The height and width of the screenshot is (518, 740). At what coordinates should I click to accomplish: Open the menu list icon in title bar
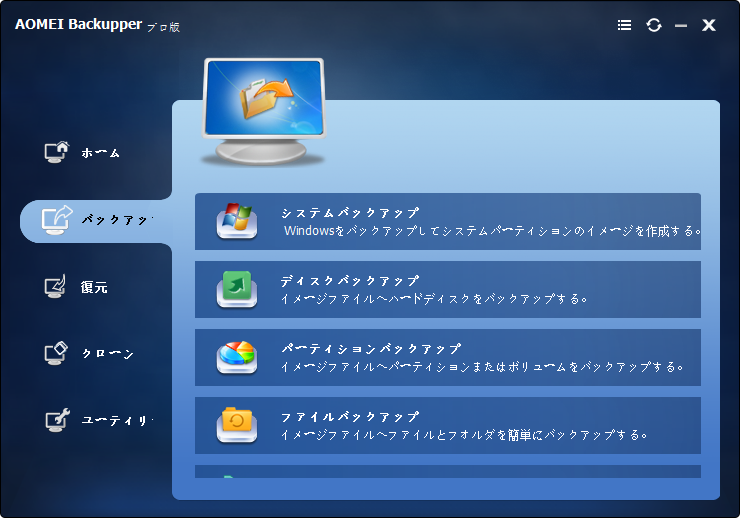[x=624, y=25]
